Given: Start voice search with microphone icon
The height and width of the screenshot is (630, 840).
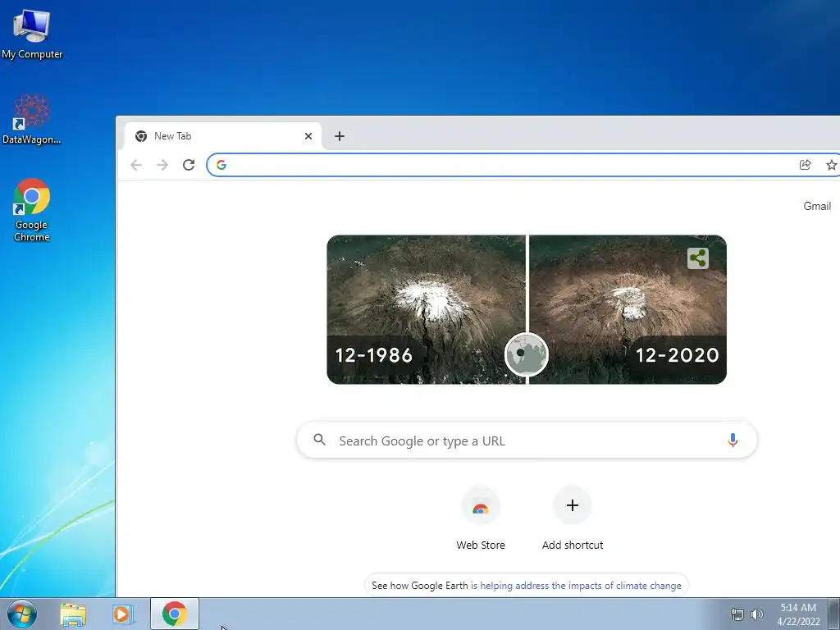Looking at the screenshot, I should [733, 441].
